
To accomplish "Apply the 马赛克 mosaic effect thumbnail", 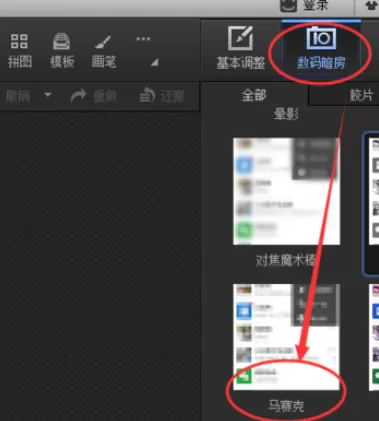I will click(286, 337).
